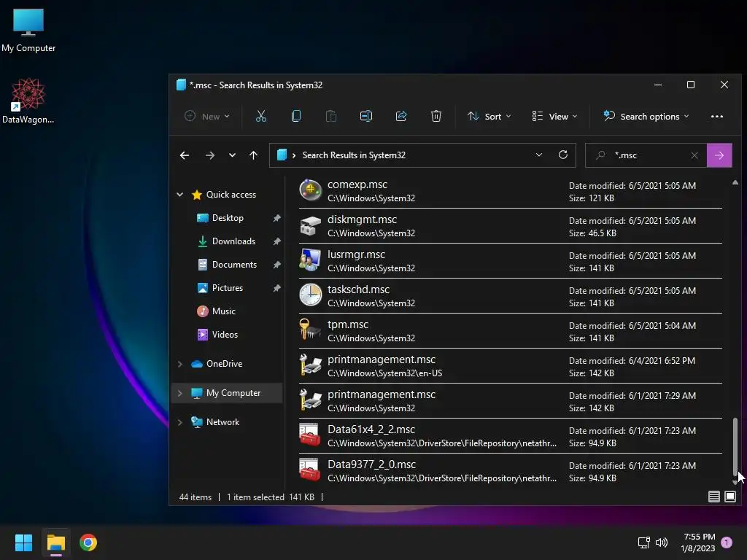The image size is (747, 560).
Task: Open the Windows Start menu
Action: tap(23, 542)
